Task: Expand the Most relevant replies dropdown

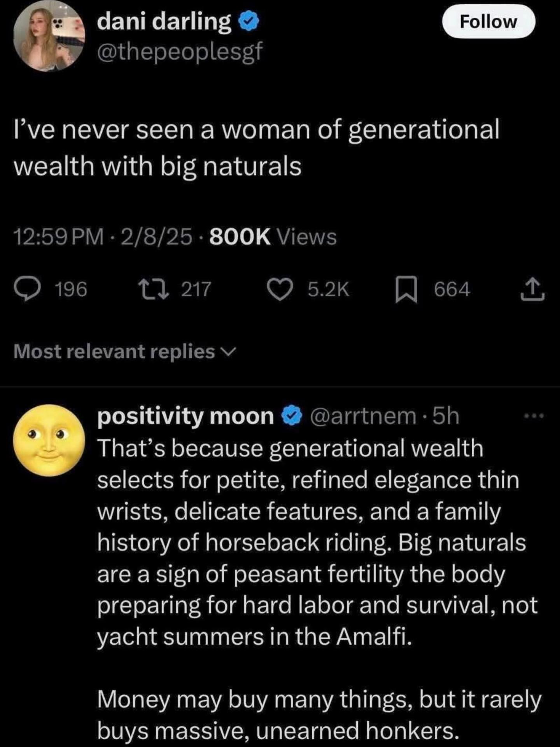Action: tap(124, 351)
